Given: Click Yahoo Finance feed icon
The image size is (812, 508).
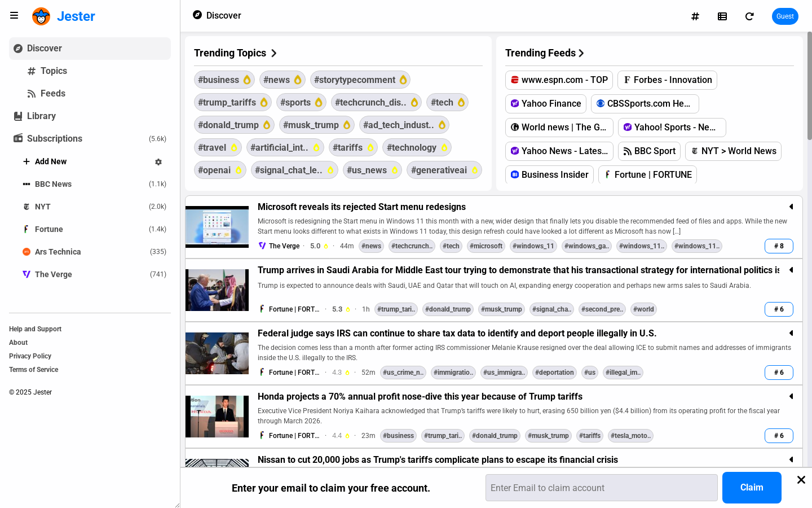Looking at the screenshot, I should tap(515, 104).
